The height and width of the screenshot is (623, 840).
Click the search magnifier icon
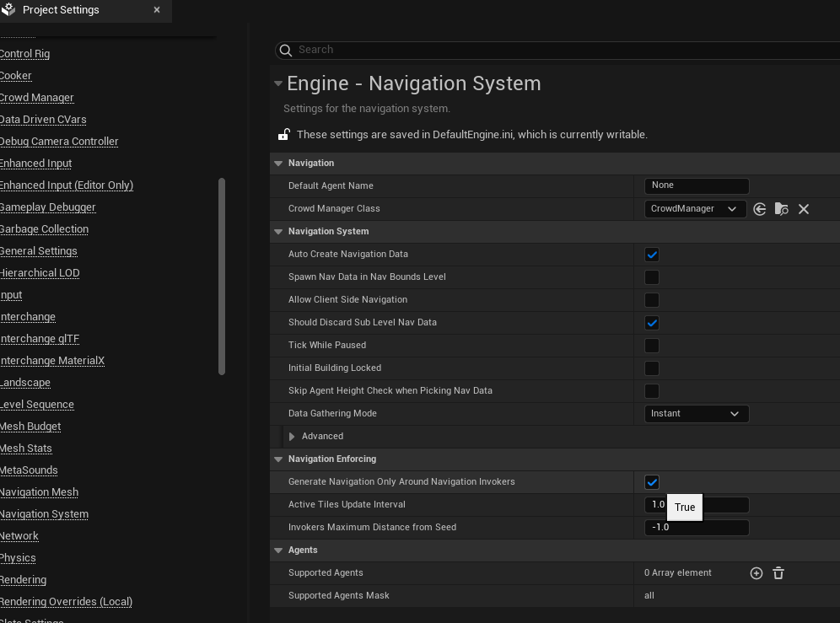point(286,51)
